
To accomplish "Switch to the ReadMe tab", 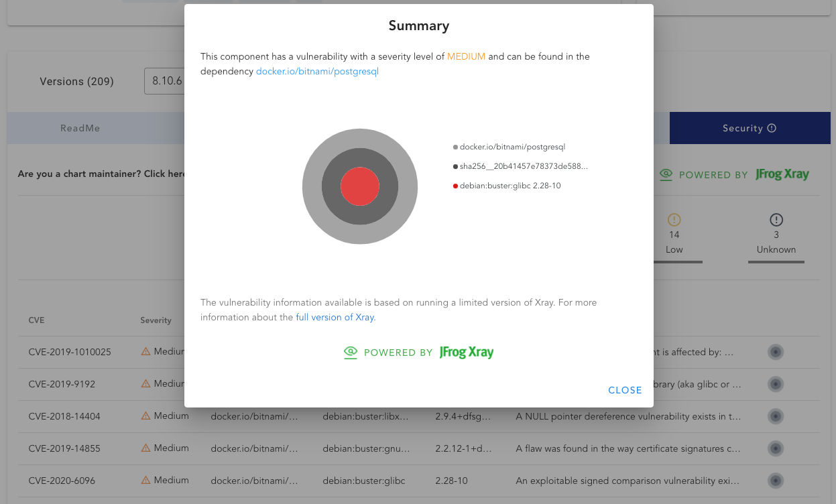I will click(x=80, y=128).
